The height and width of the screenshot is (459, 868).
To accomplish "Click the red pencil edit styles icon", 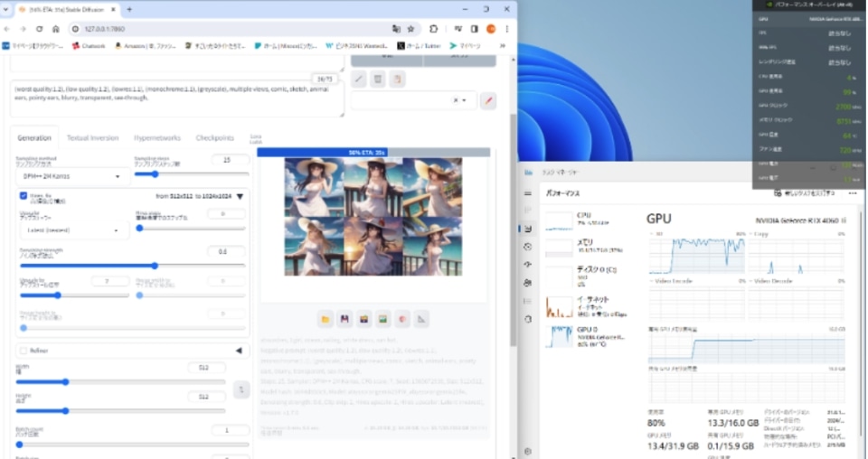I will 488,100.
